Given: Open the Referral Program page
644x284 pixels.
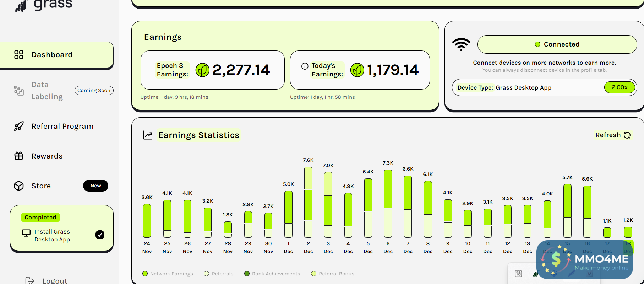Looking at the screenshot, I should click(x=62, y=126).
